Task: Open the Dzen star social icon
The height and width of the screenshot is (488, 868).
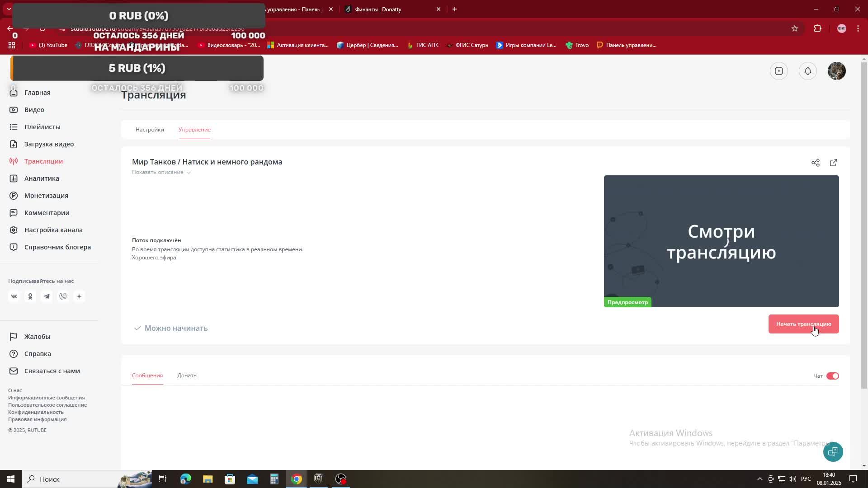Action: point(79,296)
